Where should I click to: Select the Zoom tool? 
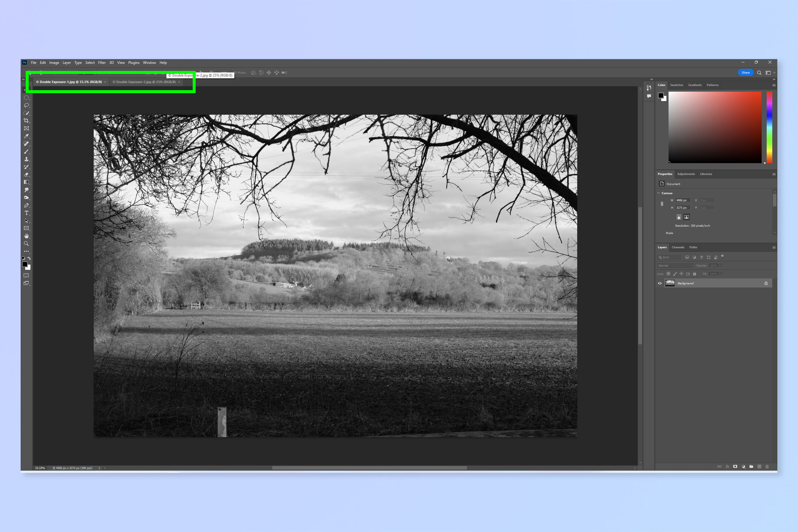tap(27, 245)
